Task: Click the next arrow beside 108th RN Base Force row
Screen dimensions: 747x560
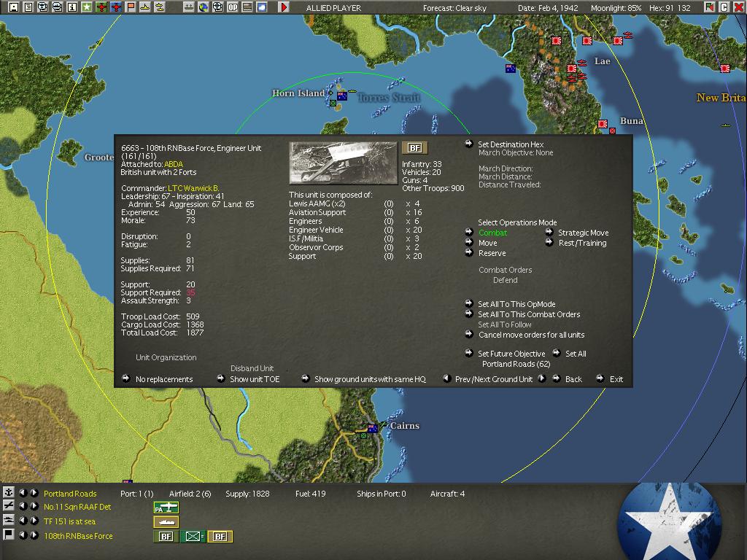Action: (34, 534)
